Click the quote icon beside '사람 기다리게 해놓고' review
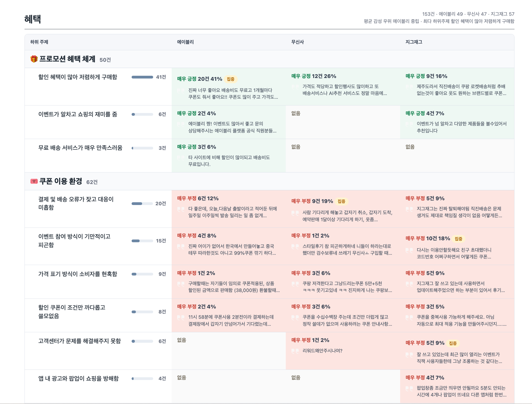The width and height of the screenshot is (532, 404). coord(295,213)
